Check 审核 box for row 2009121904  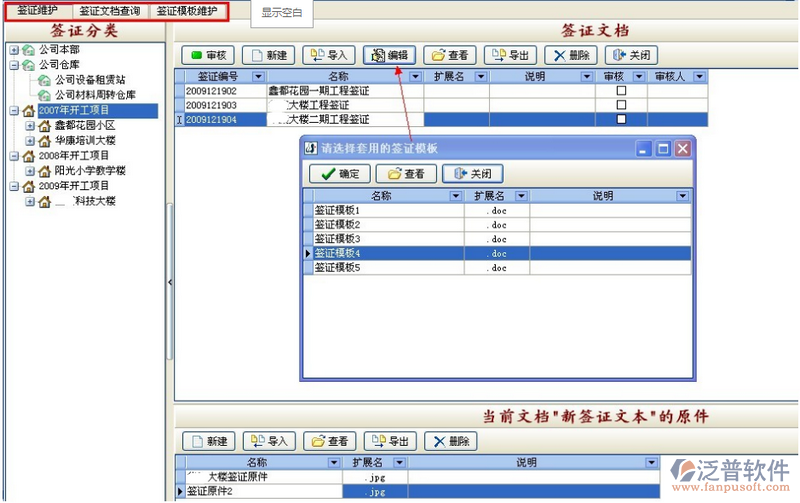pos(621,119)
